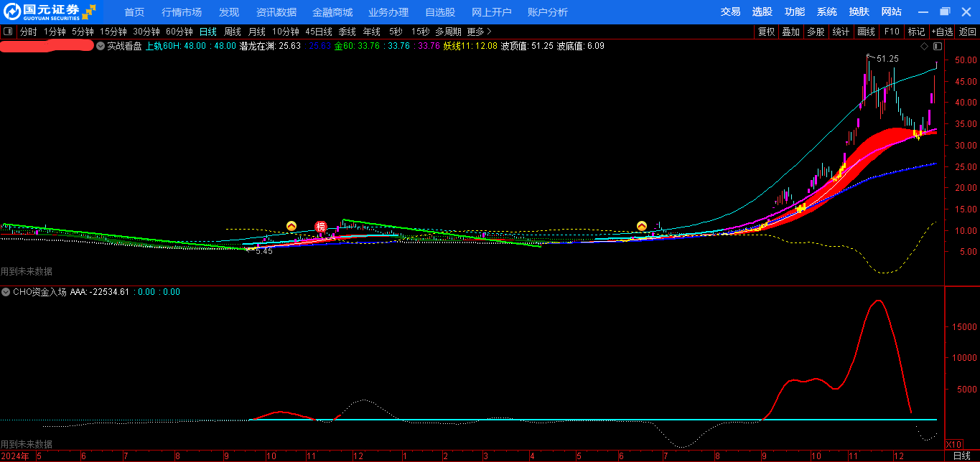The width and height of the screenshot is (980, 462).
Task: Click the 2024年 marker on timeline
Action: [x=15, y=456]
